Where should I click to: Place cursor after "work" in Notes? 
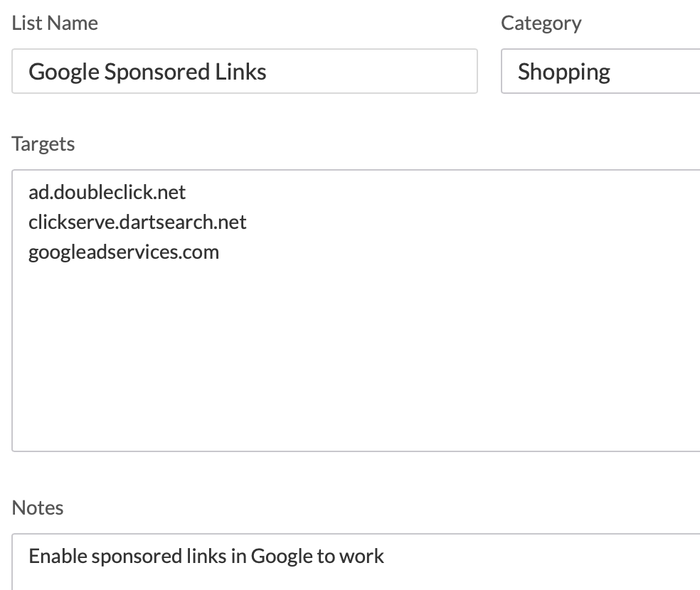click(x=385, y=556)
